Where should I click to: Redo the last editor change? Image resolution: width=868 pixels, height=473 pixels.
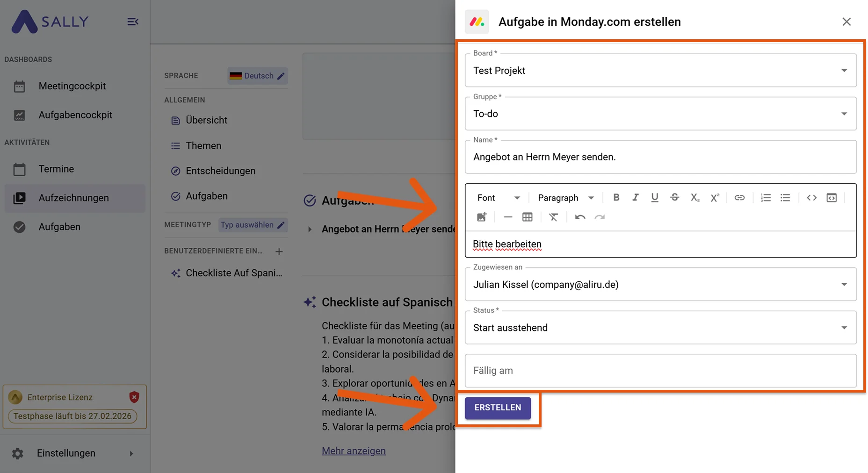point(600,217)
